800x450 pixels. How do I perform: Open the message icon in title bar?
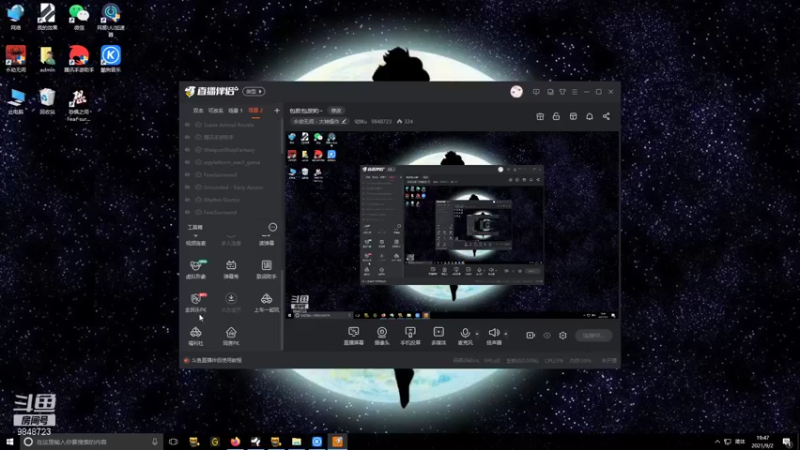click(536, 92)
